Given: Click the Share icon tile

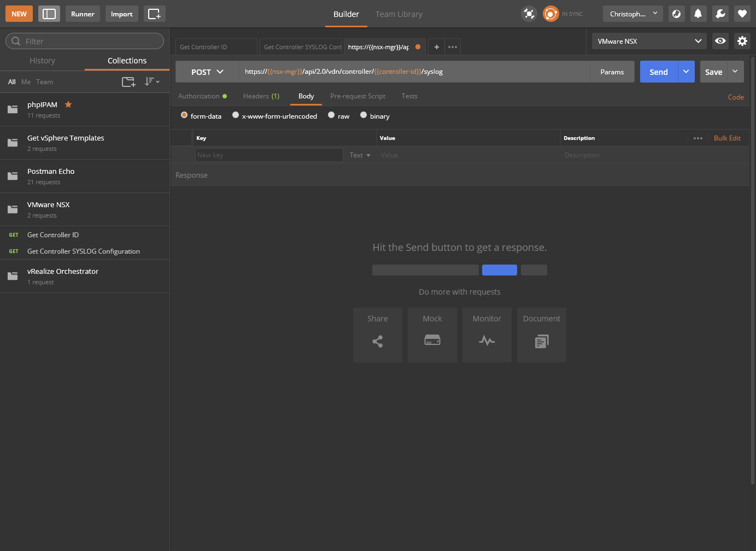Looking at the screenshot, I should pyautogui.click(x=377, y=335).
